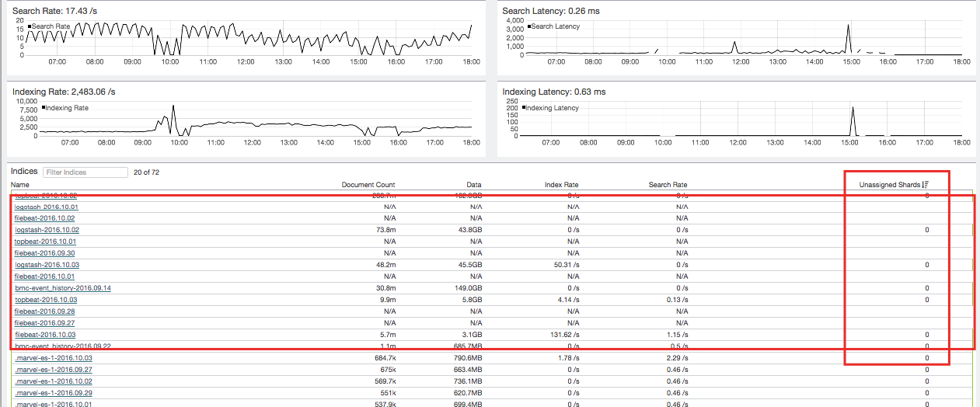Click the sort icon beside Unassigned Shards

925,185
